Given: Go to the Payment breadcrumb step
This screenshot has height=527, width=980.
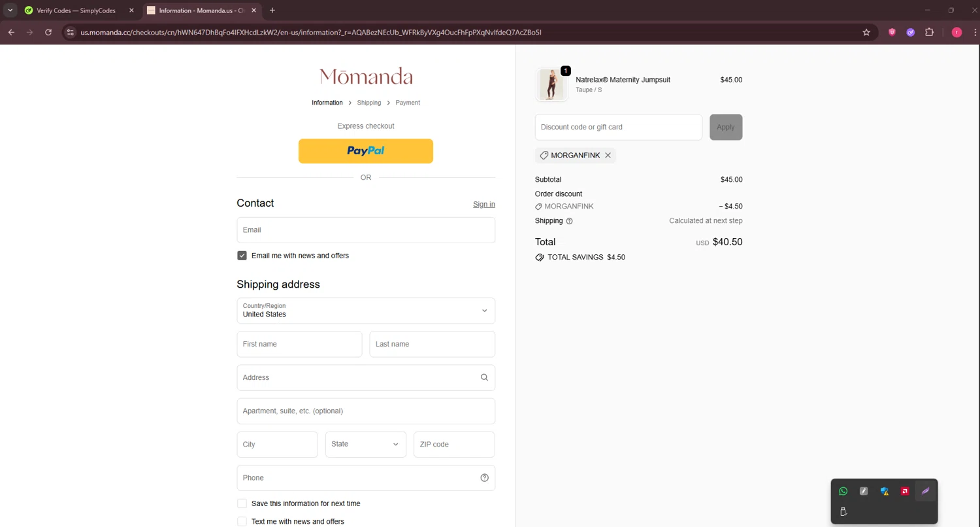Looking at the screenshot, I should [x=408, y=103].
